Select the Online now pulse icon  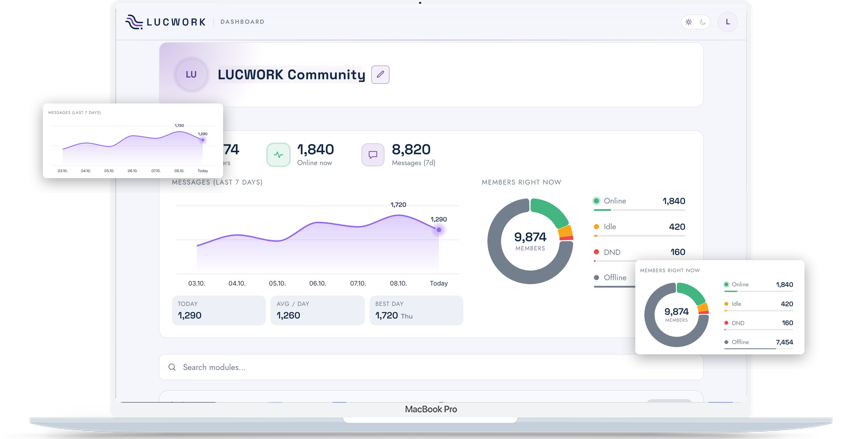[x=278, y=154]
